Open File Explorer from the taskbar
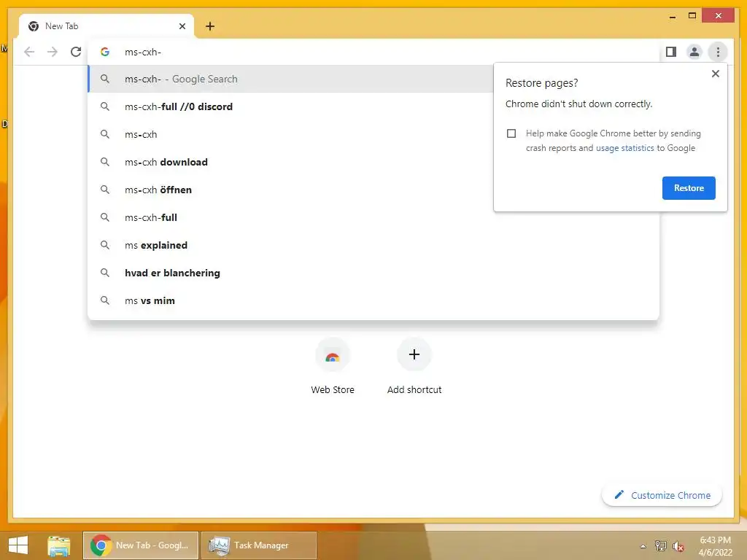747x560 pixels. tap(59, 545)
